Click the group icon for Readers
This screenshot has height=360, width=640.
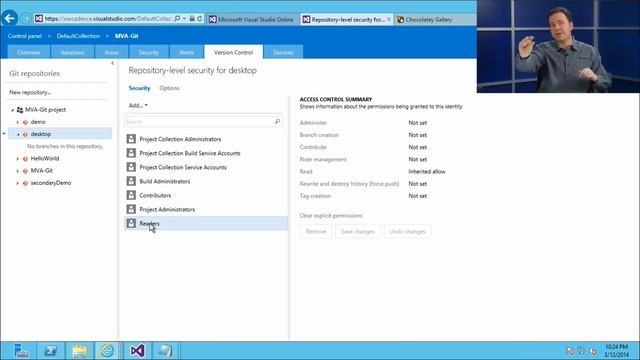click(131, 223)
